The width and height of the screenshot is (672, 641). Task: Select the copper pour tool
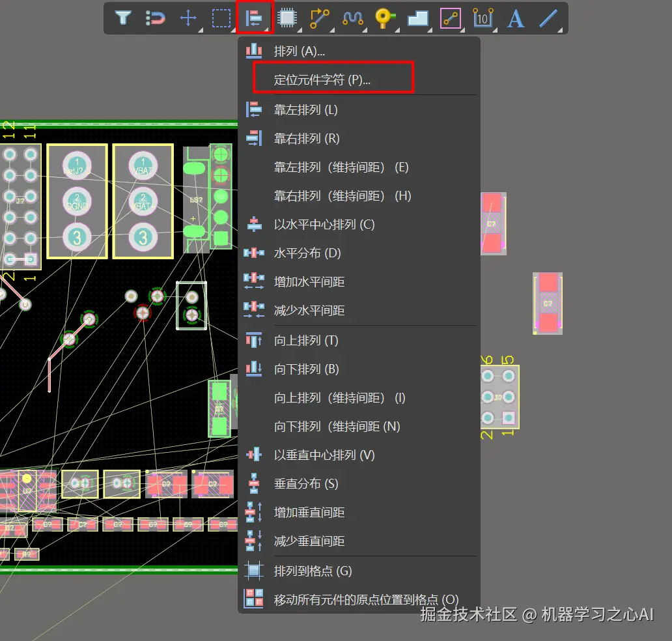pyautogui.click(x=417, y=18)
